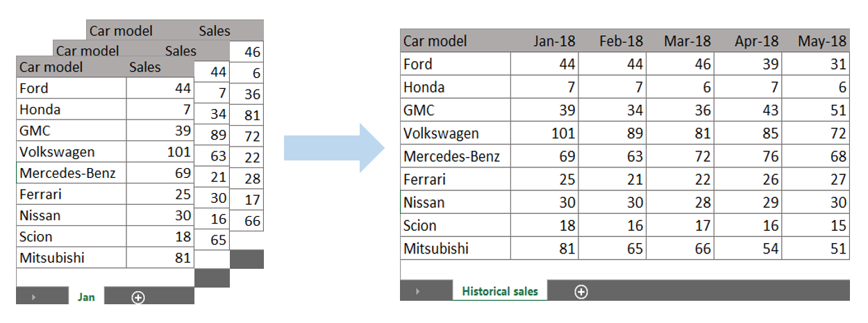Screen dimensions: 868x323
Task: Select Car model header in Jan sheet
Action: click(71, 67)
